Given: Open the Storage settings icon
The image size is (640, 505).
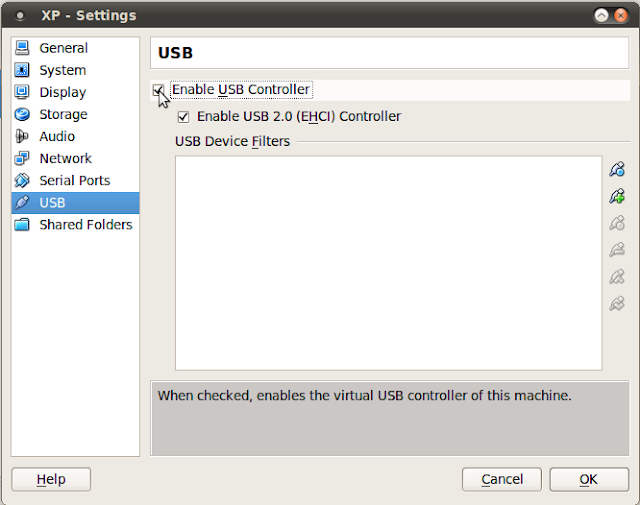Looking at the screenshot, I should tap(22, 114).
